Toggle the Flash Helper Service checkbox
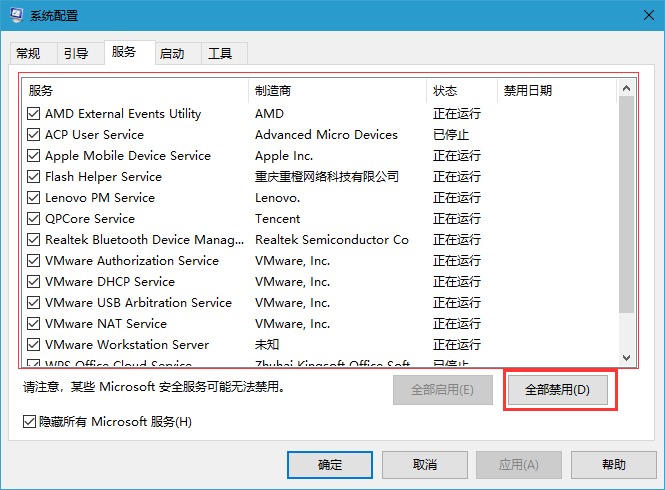This screenshot has height=490, width=665. point(33,177)
